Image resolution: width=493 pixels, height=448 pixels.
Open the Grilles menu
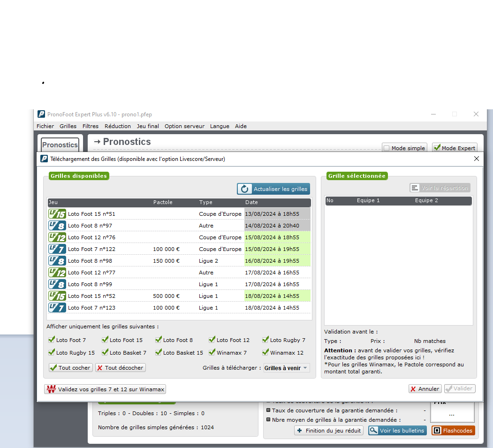click(68, 126)
